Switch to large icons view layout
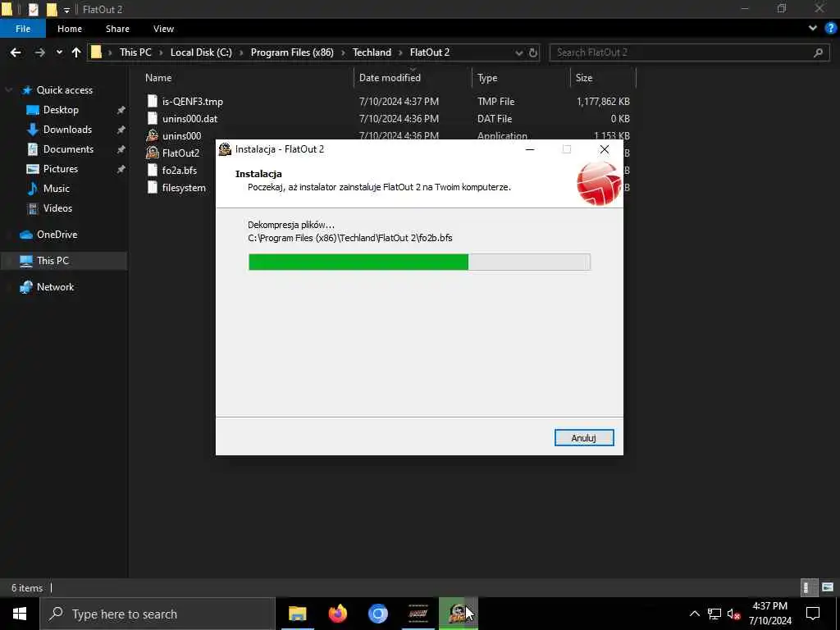Viewport: 840px width, 630px height. click(828, 587)
